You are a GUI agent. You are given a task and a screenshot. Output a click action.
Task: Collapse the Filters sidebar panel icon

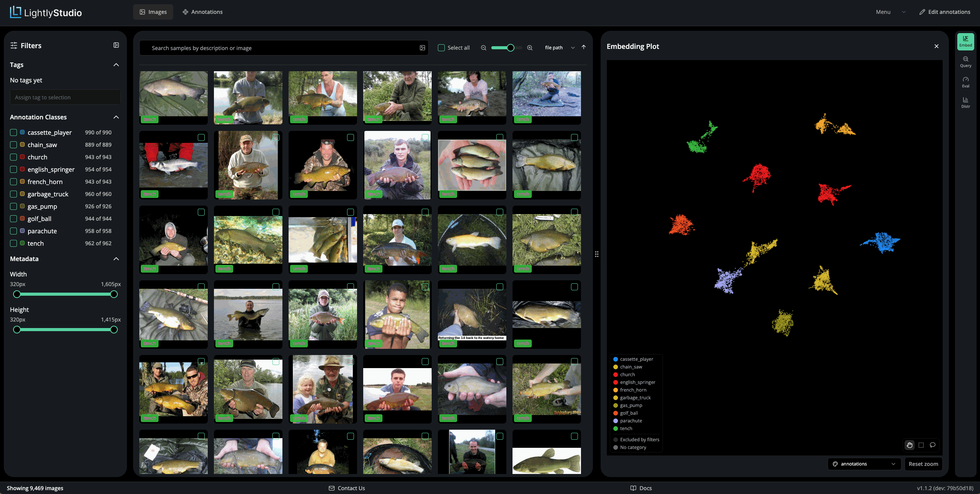pos(116,45)
